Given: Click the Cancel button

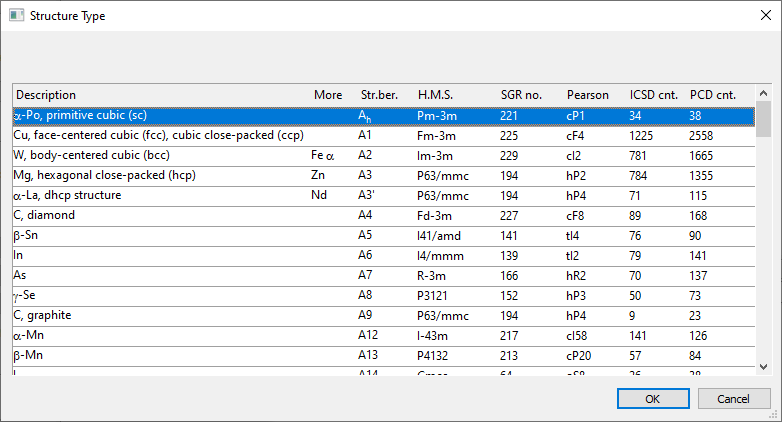Looking at the screenshot, I should tap(733, 398).
